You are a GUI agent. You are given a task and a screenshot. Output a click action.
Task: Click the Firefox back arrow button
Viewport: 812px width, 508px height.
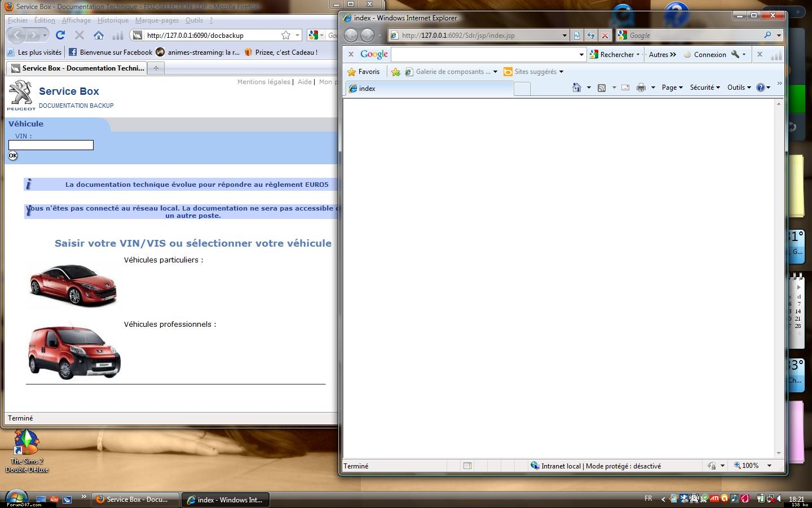coord(17,35)
